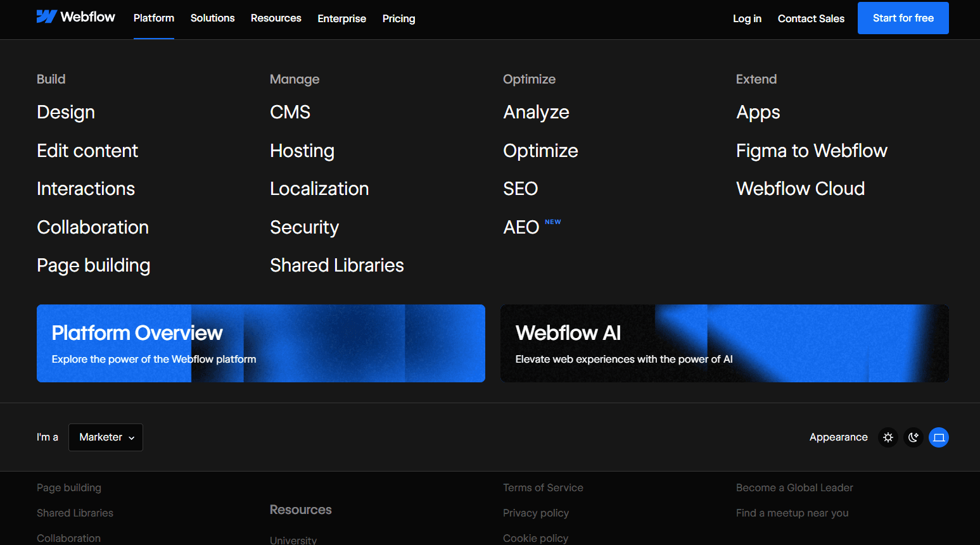The height and width of the screenshot is (545, 980).
Task: Open the Design platform page
Action: tap(66, 113)
